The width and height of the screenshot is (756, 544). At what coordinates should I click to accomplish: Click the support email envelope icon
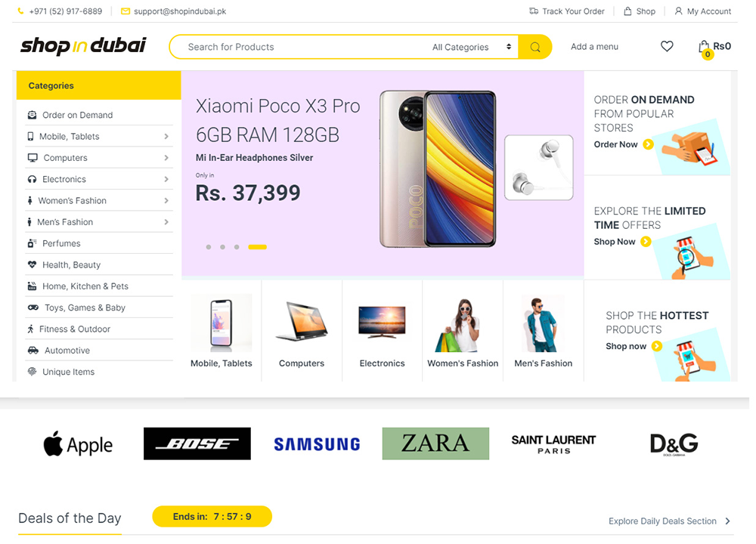tap(125, 11)
